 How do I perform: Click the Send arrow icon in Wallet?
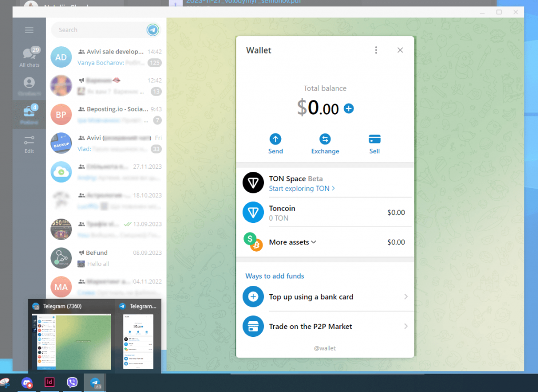pos(275,139)
